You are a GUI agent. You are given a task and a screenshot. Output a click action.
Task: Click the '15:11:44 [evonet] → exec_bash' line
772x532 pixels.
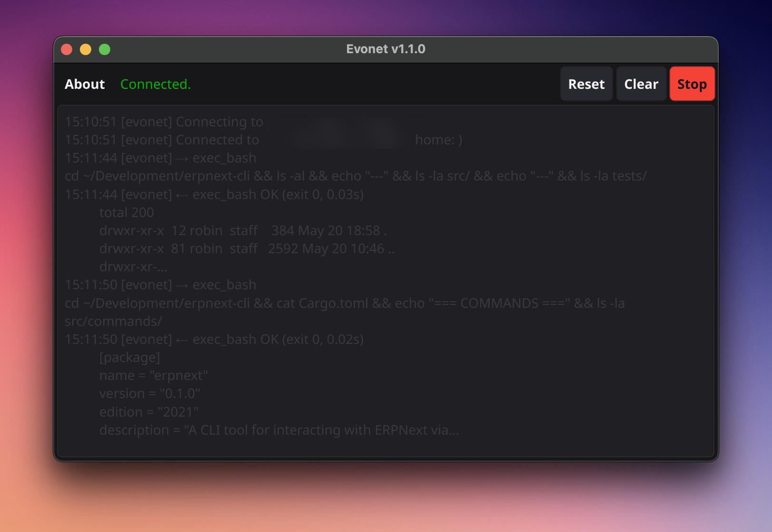(x=160, y=158)
